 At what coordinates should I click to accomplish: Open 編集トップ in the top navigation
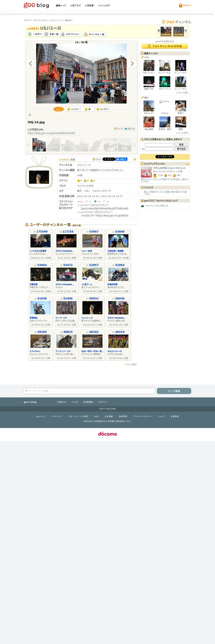click(61, 6)
